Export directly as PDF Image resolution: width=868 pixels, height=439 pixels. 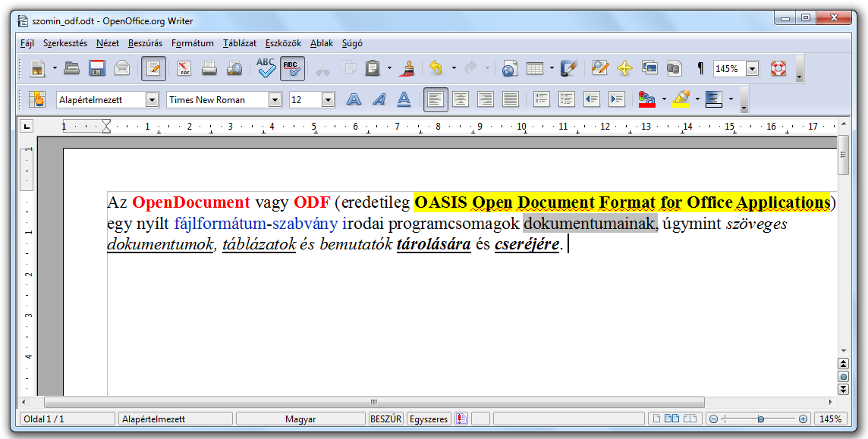[184, 68]
